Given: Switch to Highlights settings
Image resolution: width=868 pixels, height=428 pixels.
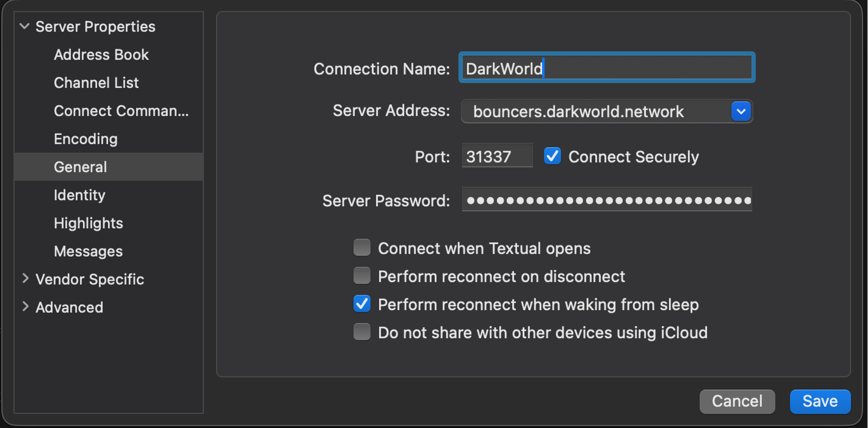Looking at the screenshot, I should [88, 223].
